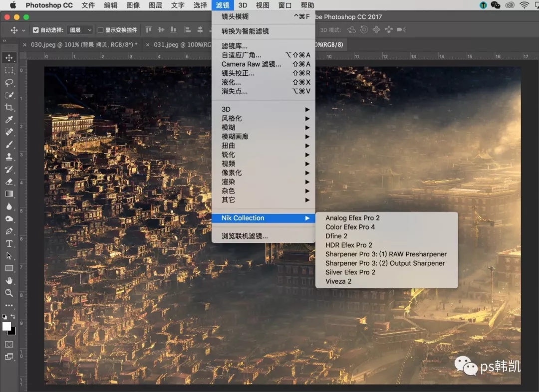Open the Apple menu
This screenshot has width=539, height=392.
click(13, 5)
